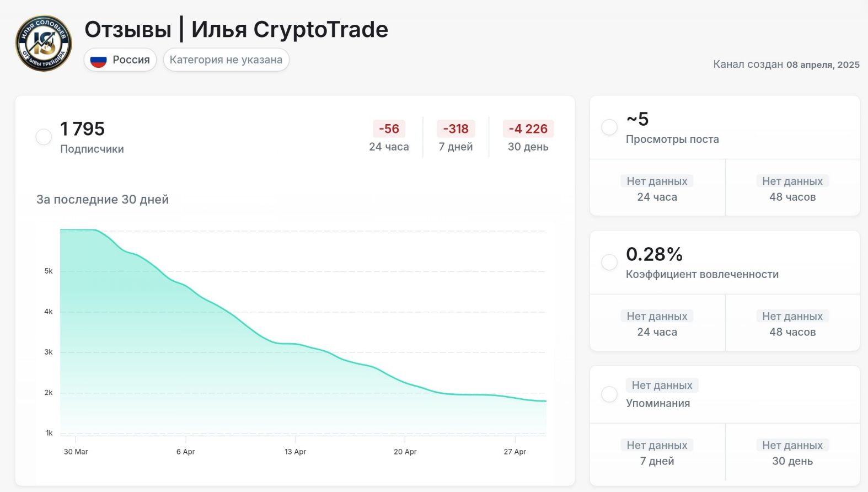This screenshot has width=868, height=492.
Task: Click the 0.28% engagement rate value
Action: click(x=654, y=254)
